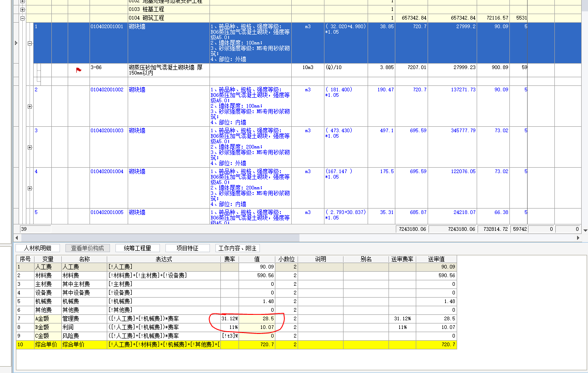Click the 名称 column header
Viewport: 588px width, 373px height.
(x=84, y=259)
